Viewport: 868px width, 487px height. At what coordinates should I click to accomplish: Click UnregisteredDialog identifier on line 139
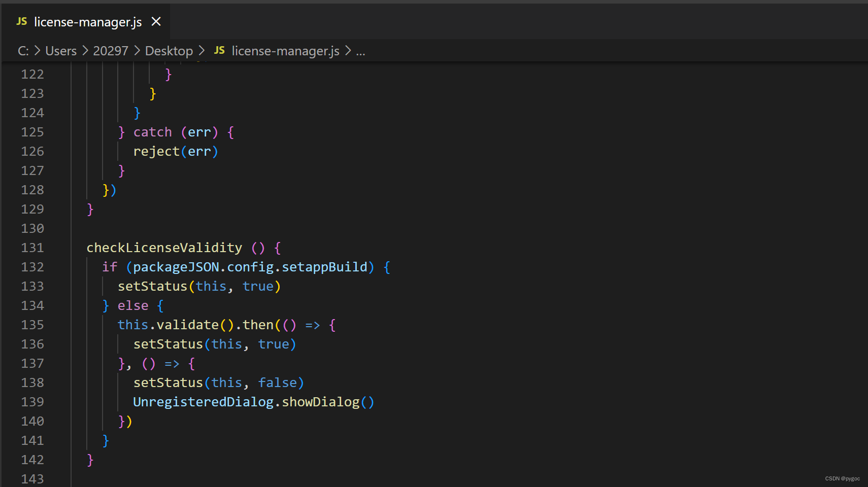204,402
